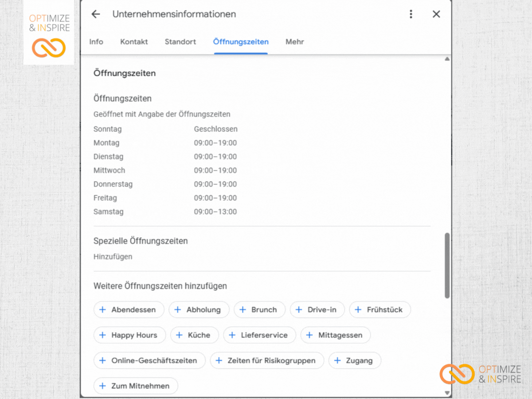Click scrollbar down arrow at bottom
The width and height of the screenshot is (532, 399).
[x=447, y=393]
